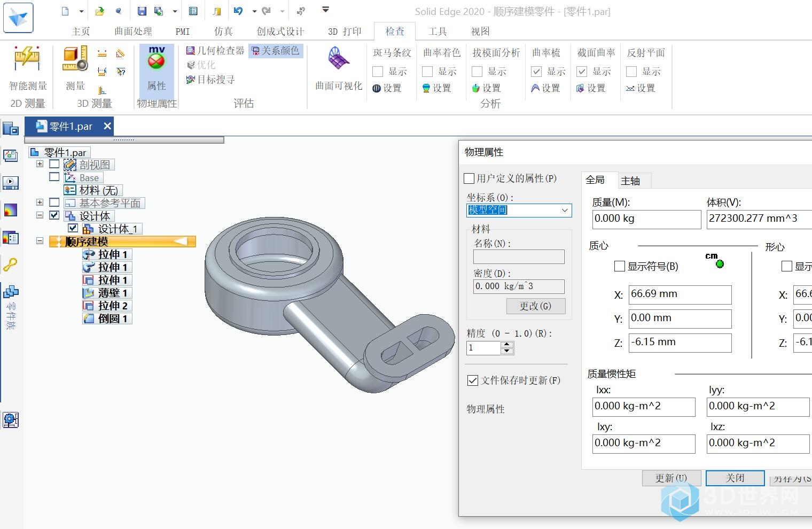Enable 拔模面分析 显示 checkbox
The height and width of the screenshot is (529, 812).
coord(477,72)
